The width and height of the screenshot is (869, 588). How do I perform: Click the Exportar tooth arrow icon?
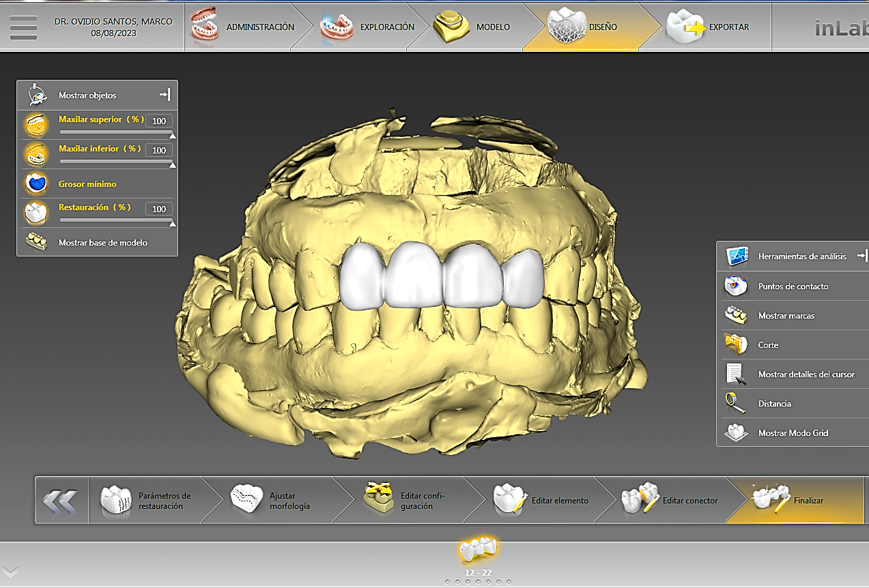[685, 27]
